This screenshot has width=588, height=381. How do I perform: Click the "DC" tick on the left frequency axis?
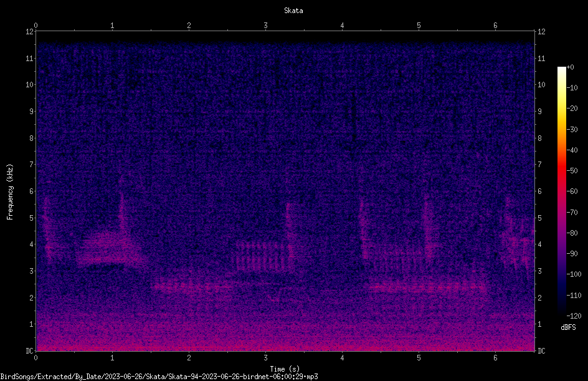click(29, 351)
